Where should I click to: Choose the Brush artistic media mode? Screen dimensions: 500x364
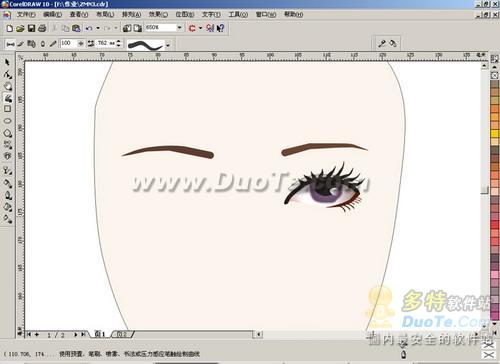[x=21, y=44]
